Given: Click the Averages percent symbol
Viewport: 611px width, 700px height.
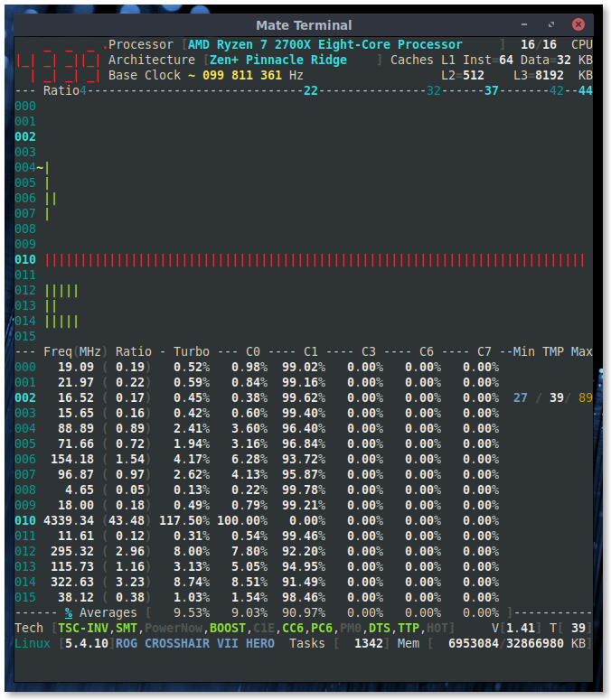Looking at the screenshot, I should coord(69,613).
